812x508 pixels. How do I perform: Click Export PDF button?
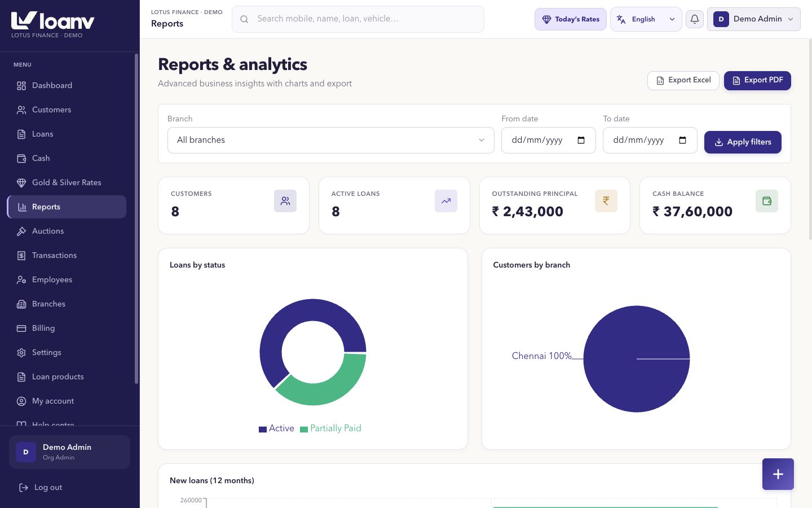757,80
